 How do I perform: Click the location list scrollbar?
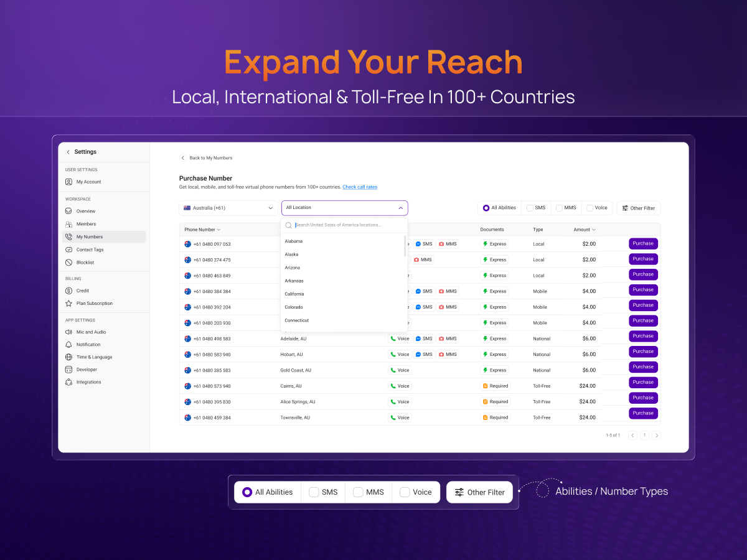click(405, 246)
